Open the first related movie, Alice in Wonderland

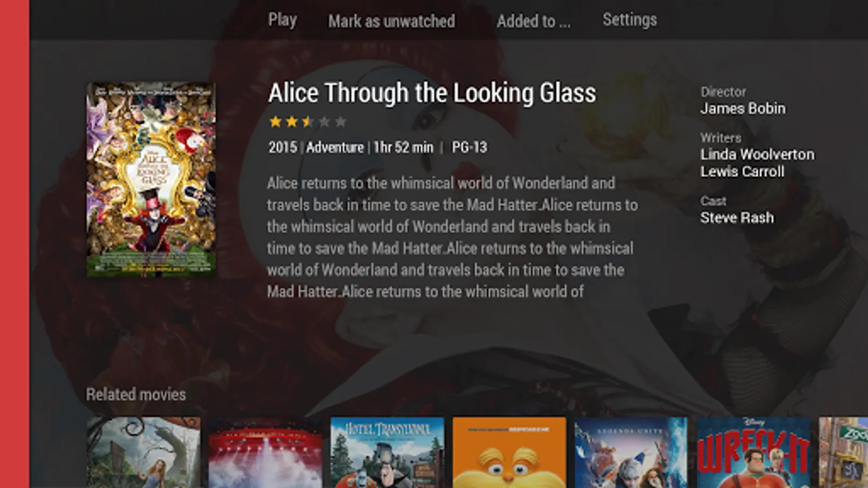pyautogui.click(x=143, y=452)
